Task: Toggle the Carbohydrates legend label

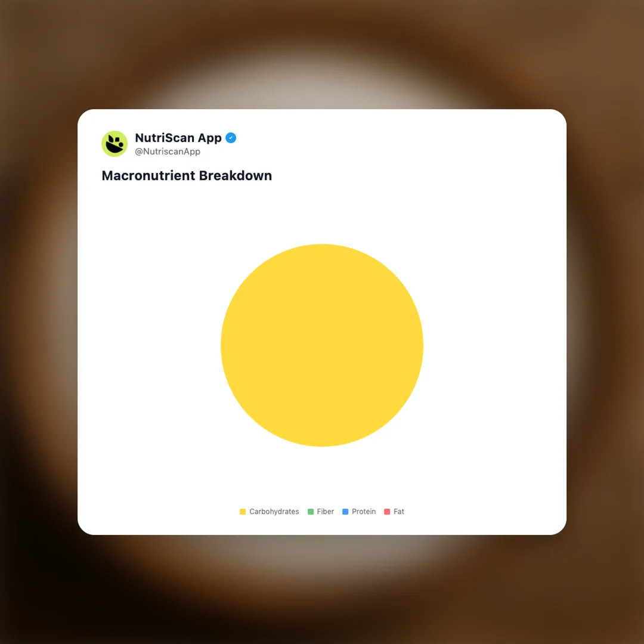Action: click(274, 512)
